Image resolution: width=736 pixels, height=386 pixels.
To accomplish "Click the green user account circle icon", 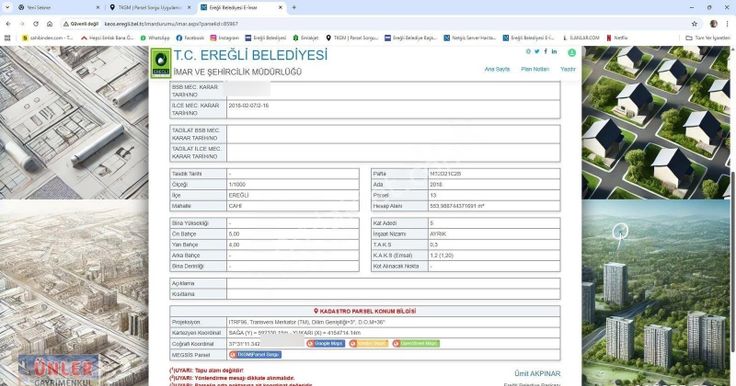I will pyautogui.click(x=571, y=53).
